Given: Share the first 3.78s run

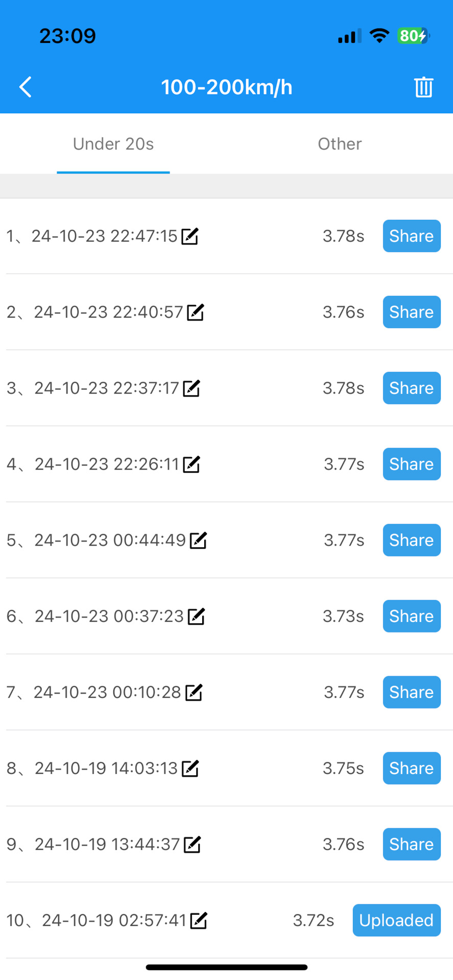Looking at the screenshot, I should [x=412, y=236].
